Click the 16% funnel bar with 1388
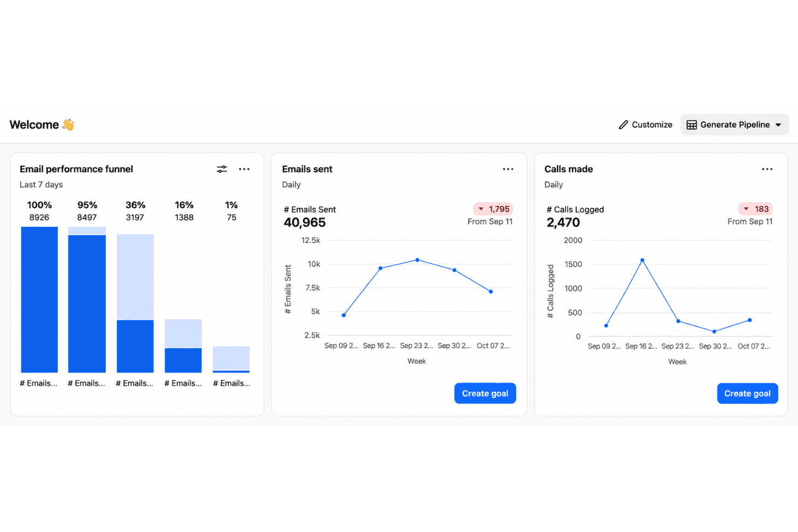Image resolution: width=798 pixels, height=532 pixels. point(183,346)
